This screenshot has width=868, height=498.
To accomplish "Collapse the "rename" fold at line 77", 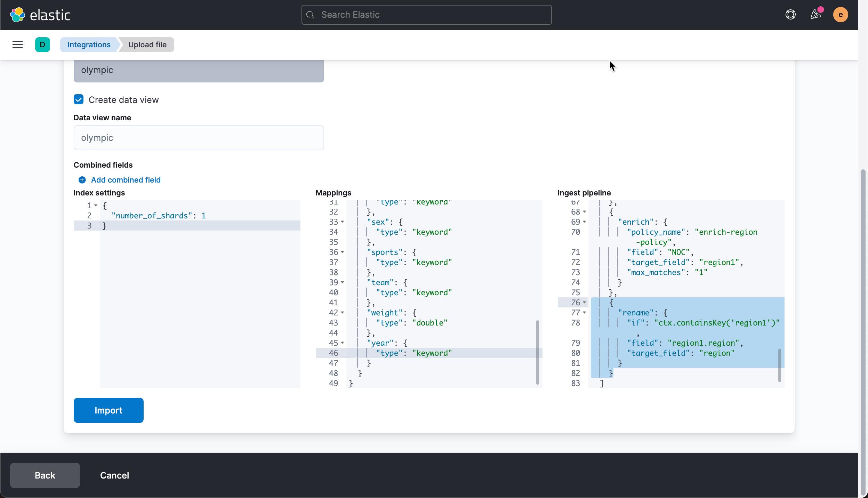I will point(584,313).
